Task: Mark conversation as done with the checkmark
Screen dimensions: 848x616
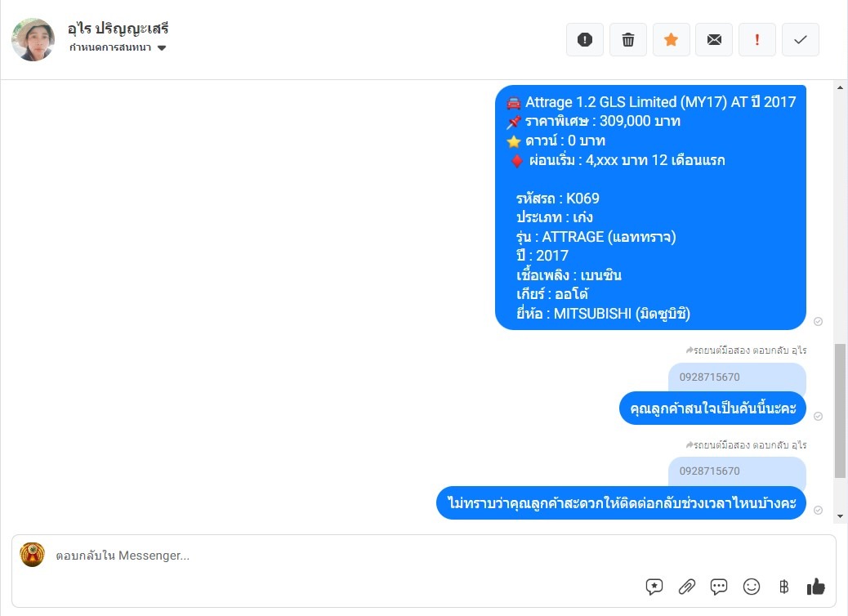Action: pyautogui.click(x=801, y=39)
